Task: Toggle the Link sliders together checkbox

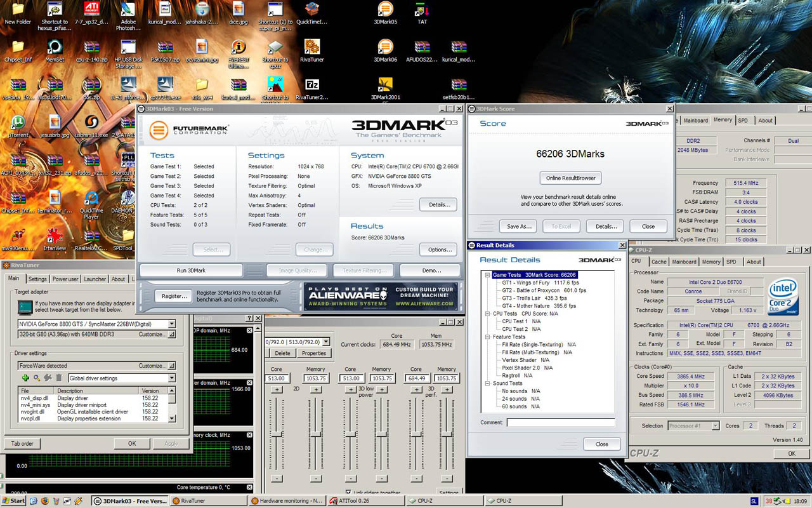Action: (349, 493)
